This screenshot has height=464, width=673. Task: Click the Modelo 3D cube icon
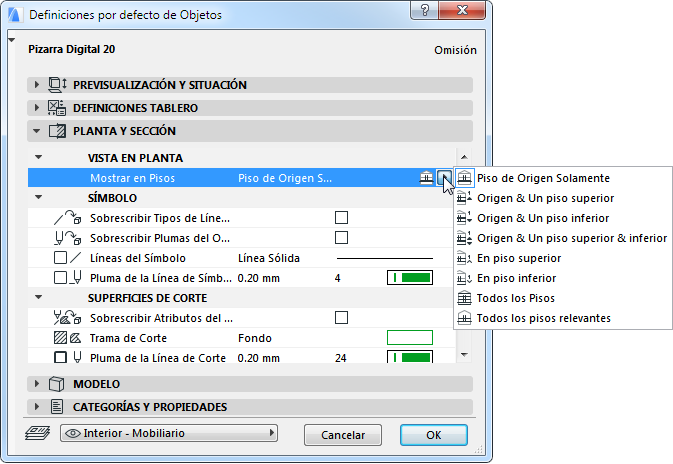tap(56, 384)
